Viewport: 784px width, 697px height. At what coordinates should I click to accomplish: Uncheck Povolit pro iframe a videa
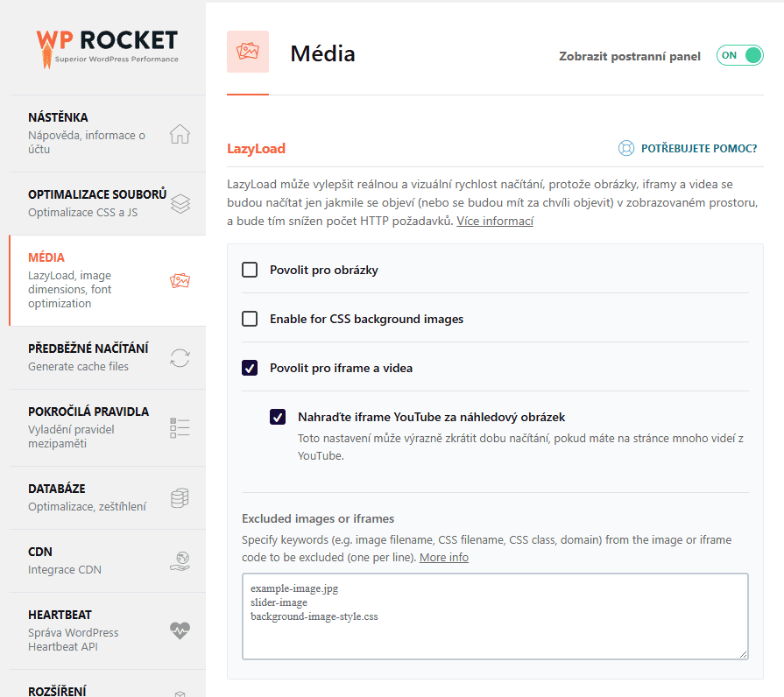pyautogui.click(x=250, y=368)
